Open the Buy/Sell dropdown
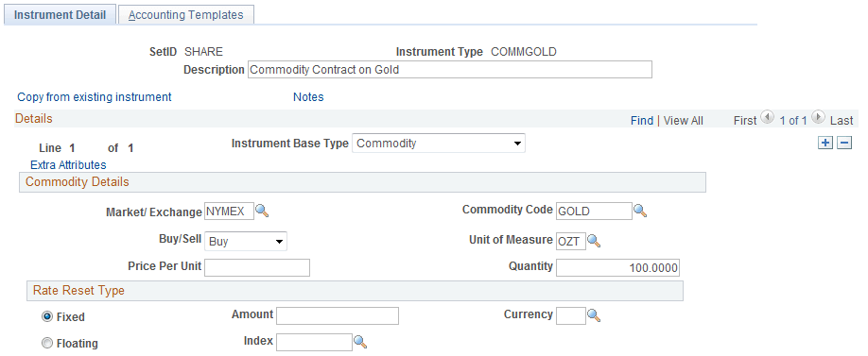 coord(246,241)
